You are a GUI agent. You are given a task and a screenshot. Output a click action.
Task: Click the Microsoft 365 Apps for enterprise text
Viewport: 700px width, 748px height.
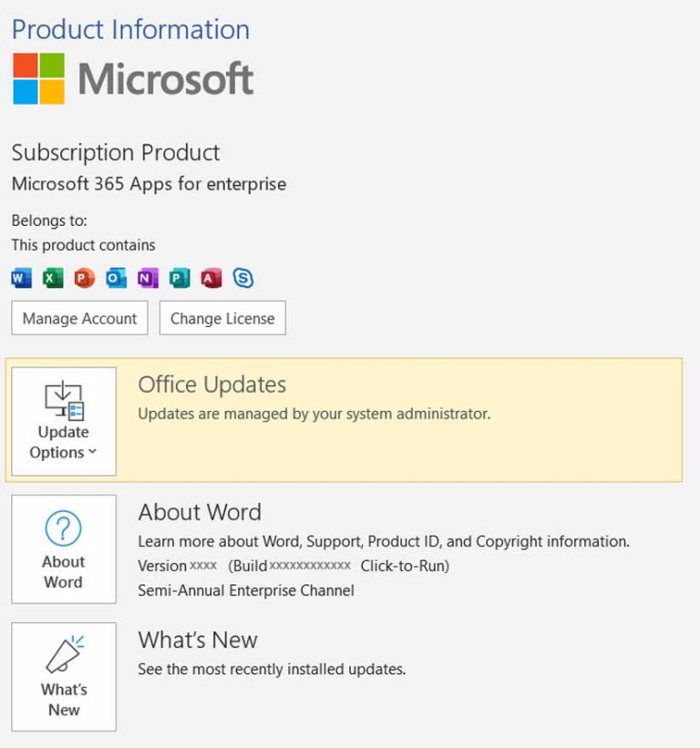[149, 184]
